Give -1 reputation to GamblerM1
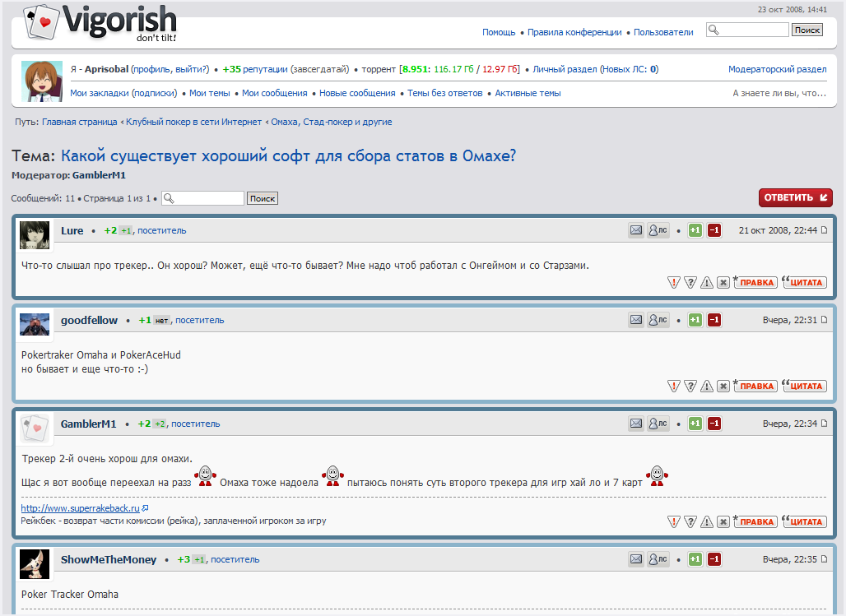 (x=714, y=424)
